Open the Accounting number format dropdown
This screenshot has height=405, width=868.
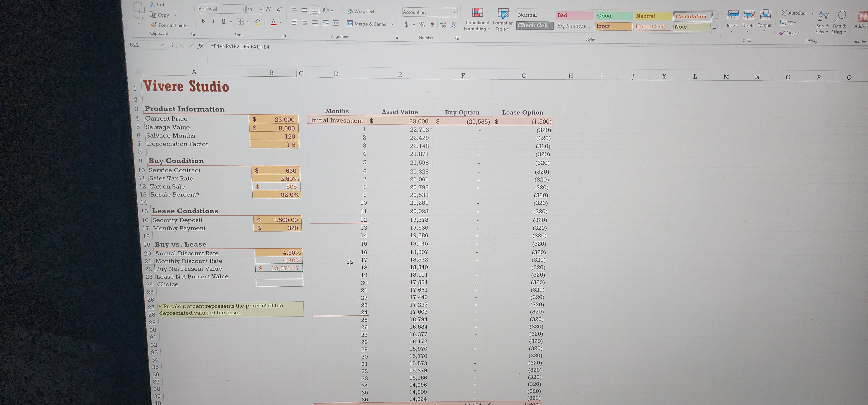tap(455, 12)
